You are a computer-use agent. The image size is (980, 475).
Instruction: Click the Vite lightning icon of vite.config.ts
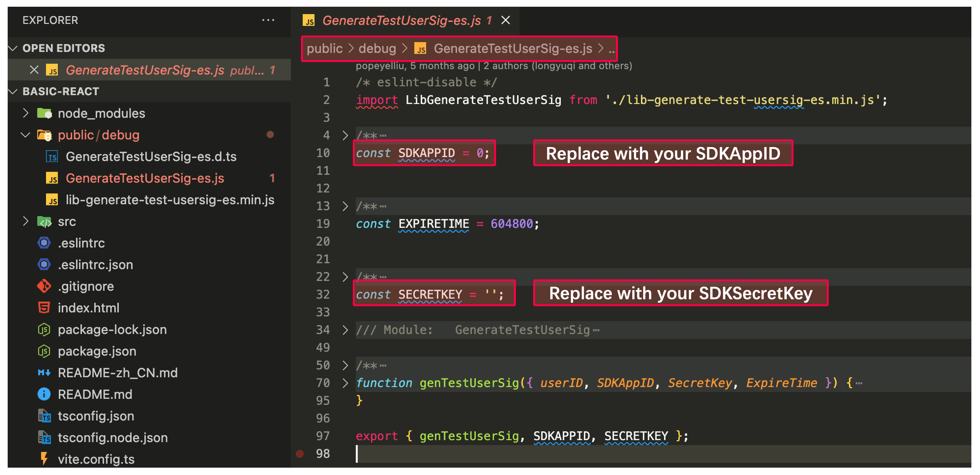44,459
